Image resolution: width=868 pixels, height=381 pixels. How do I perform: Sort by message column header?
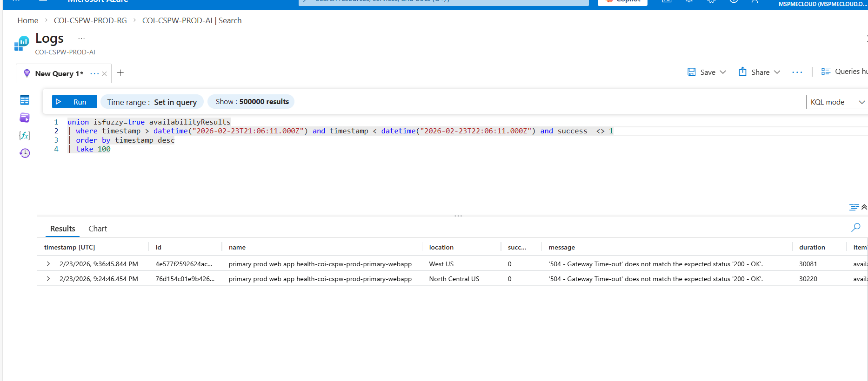point(562,247)
